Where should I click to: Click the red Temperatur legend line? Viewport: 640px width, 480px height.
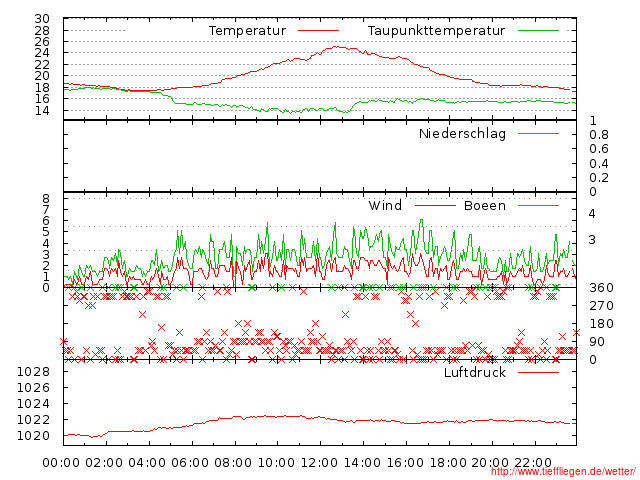pos(318,31)
